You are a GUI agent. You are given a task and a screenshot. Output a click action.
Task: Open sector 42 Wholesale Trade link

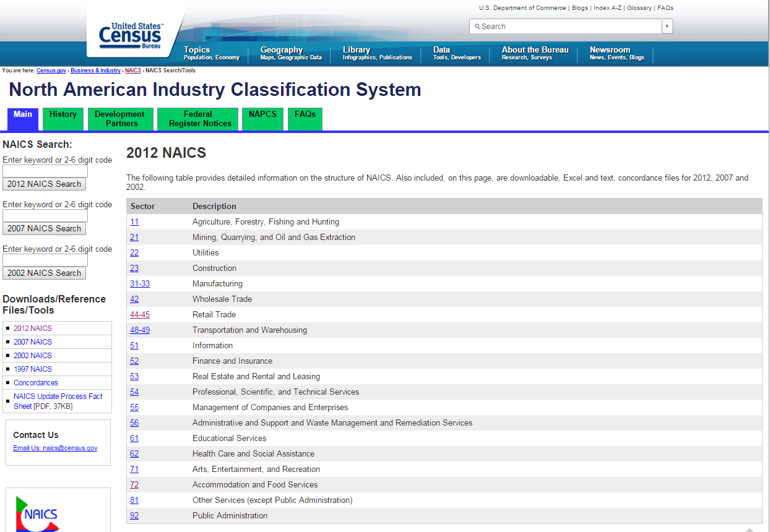click(134, 299)
